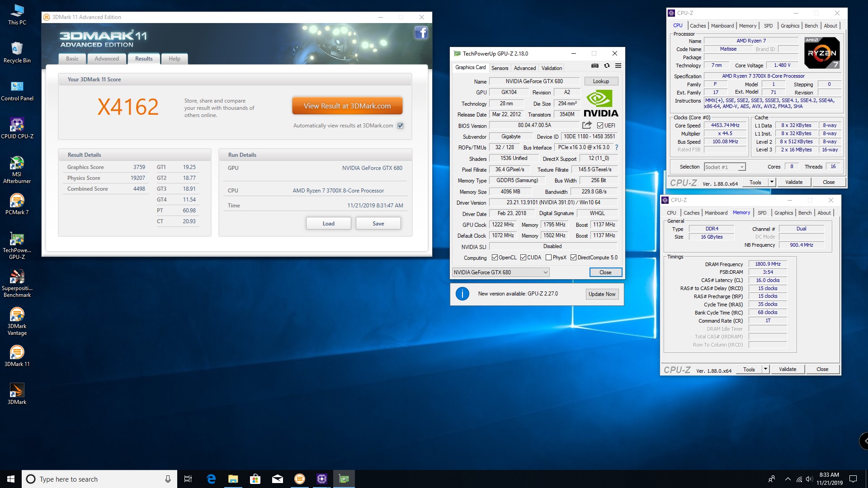Open the Caches tab in the top CPU-Z window
Image resolution: width=868 pixels, height=488 pixels.
point(698,26)
